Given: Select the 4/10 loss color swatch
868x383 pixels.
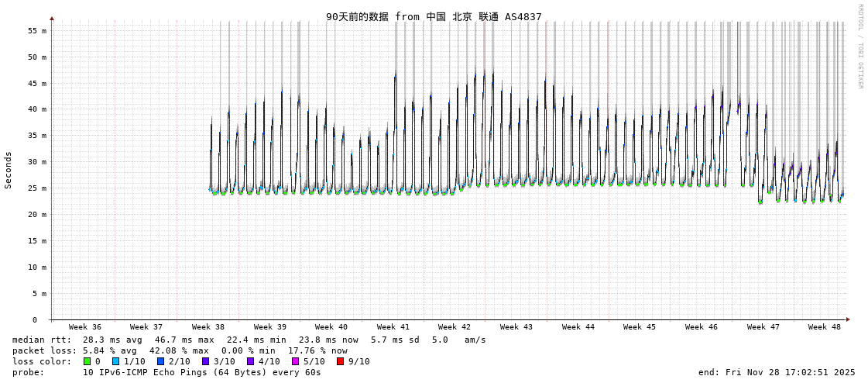Looking at the screenshot, I should pyautogui.click(x=250, y=361).
